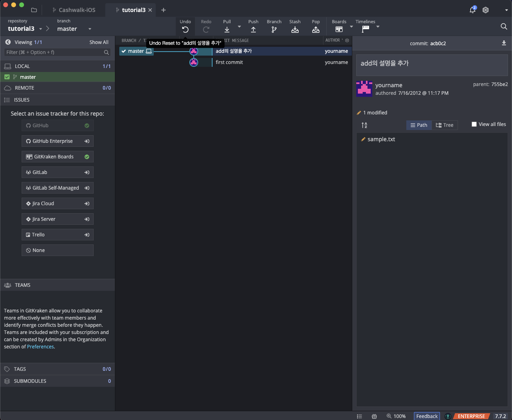Viewport: 512px width, 420px height.
Task: Open search with magnifying glass icon
Action: click(x=504, y=26)
